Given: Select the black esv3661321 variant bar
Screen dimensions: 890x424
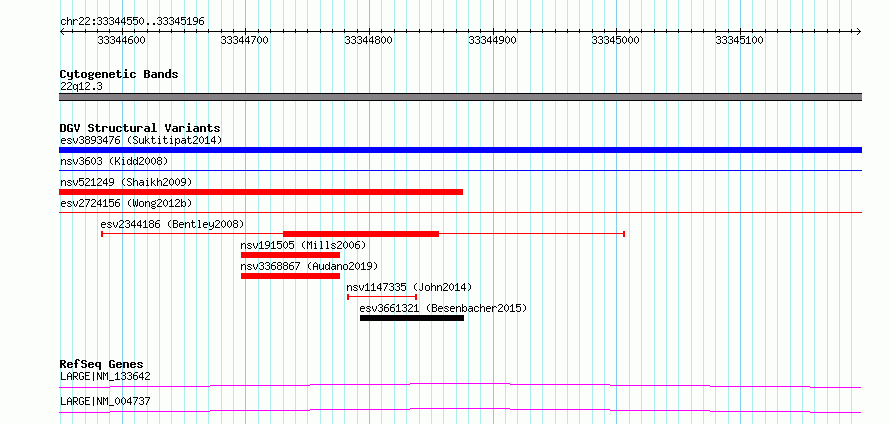Looking at the screenshot, I should 412,318.
